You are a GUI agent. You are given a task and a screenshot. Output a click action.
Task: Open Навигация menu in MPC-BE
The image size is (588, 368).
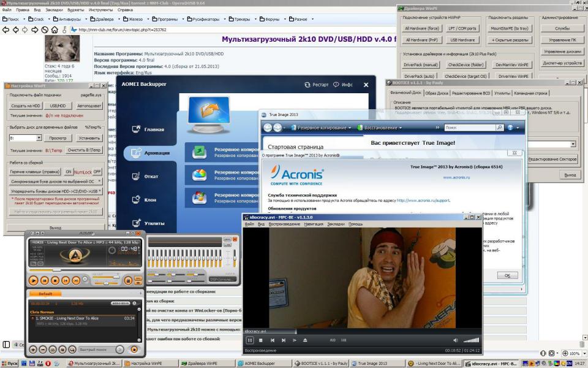[314, 224]
